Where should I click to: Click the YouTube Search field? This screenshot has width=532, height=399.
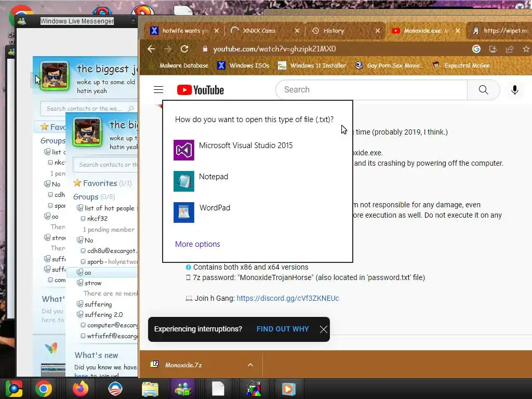(371, 89)
